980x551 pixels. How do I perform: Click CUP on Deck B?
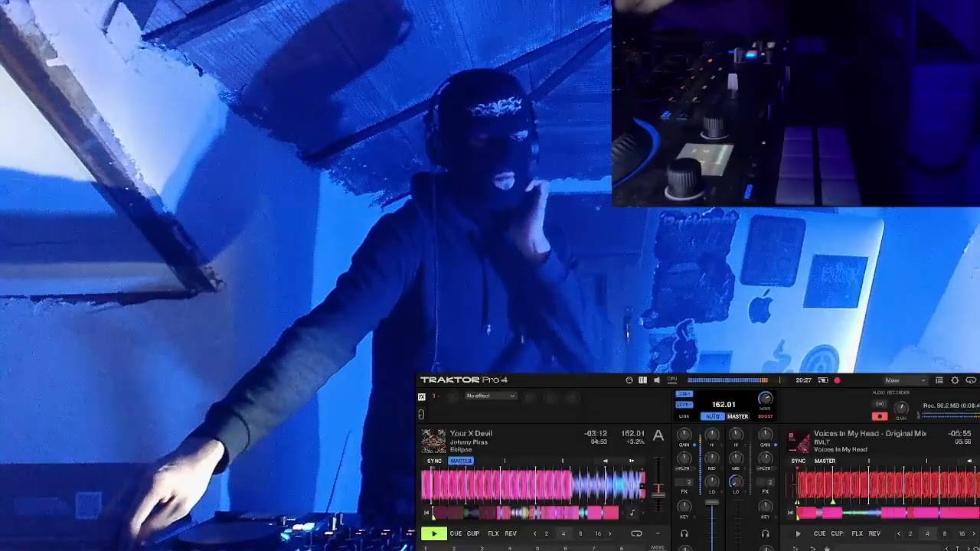tap(837, 533)
